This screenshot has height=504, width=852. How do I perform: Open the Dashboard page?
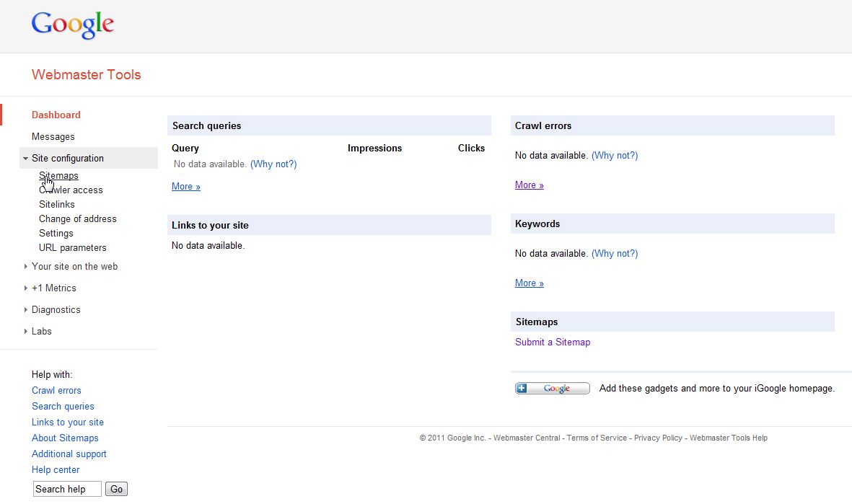[56, 115]
